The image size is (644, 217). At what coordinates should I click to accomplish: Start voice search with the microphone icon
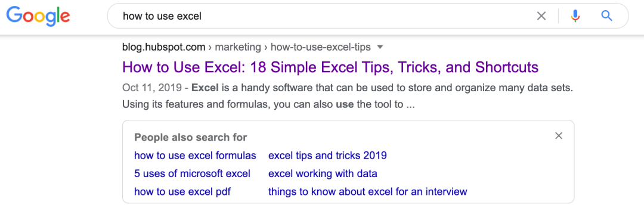[x=575, y=16]
